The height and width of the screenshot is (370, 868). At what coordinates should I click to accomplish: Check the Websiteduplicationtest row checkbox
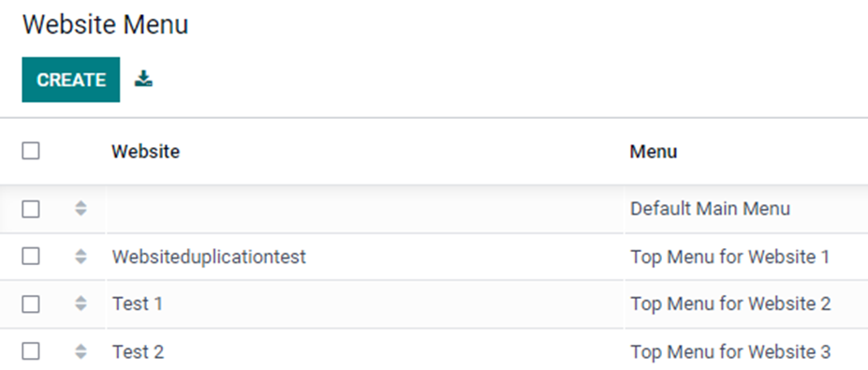31,257
